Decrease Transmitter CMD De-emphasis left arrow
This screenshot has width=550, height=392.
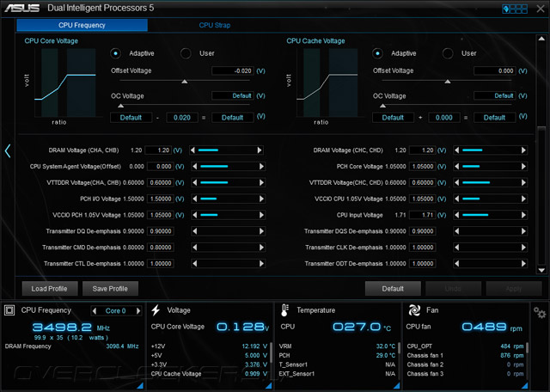tap(195, 248)
